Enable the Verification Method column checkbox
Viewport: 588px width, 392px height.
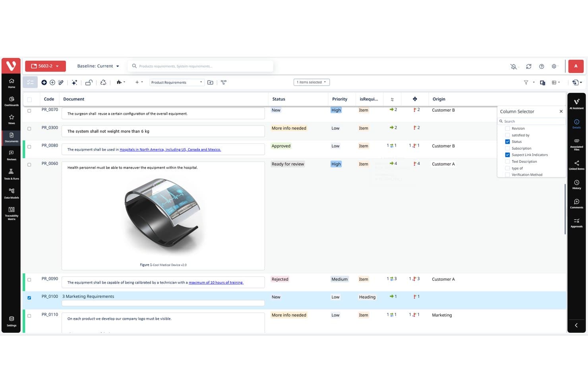pyautogui.click(x=507, y=175)
